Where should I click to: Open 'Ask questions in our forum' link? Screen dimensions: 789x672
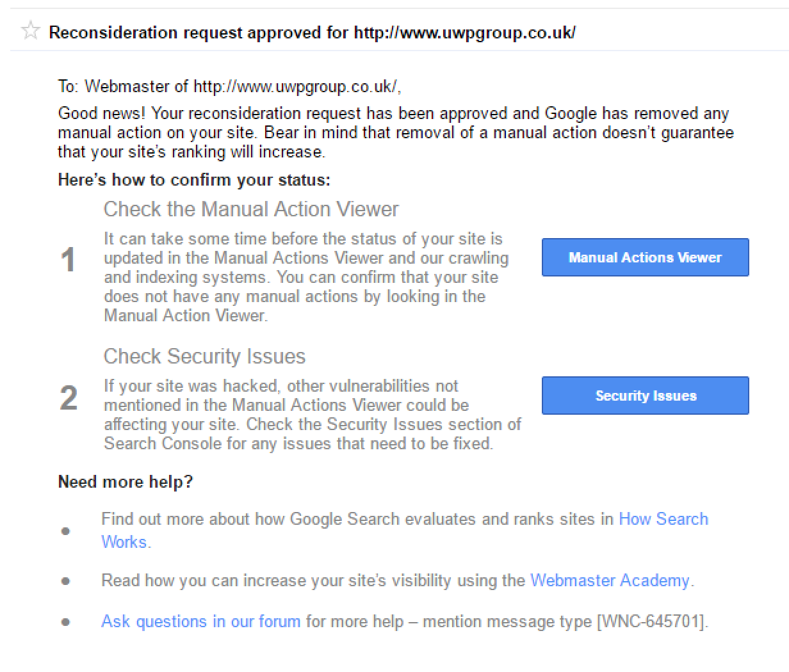(200, 621)
